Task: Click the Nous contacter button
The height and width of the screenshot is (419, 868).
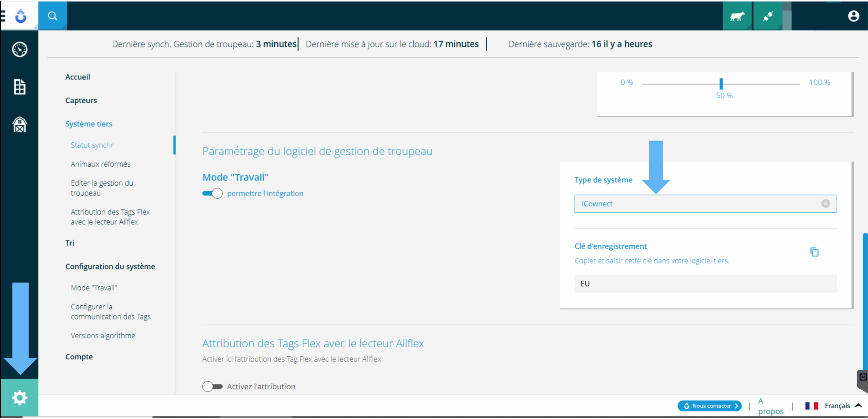Action: pyautogui.click(x=709, y=406)
